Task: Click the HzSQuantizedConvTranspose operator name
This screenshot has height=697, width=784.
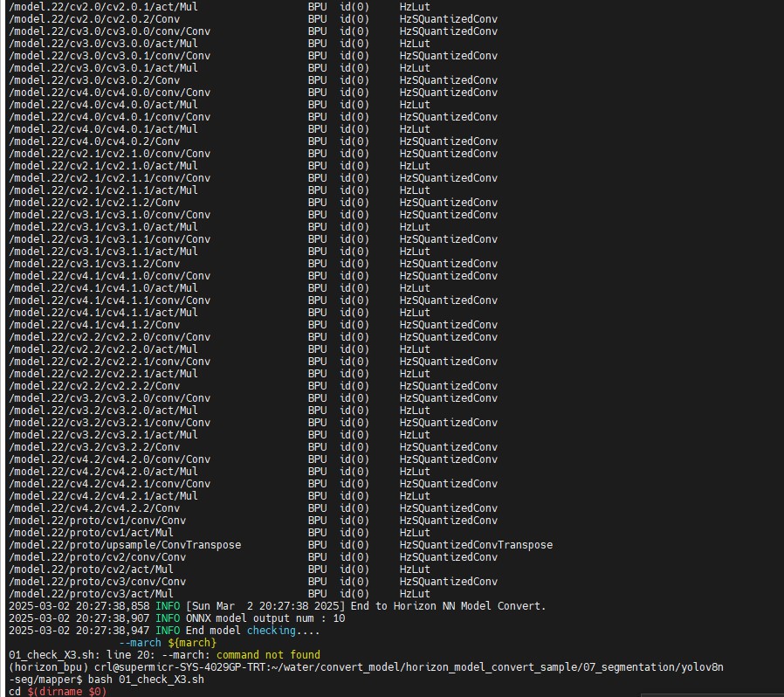Action: 476,545
